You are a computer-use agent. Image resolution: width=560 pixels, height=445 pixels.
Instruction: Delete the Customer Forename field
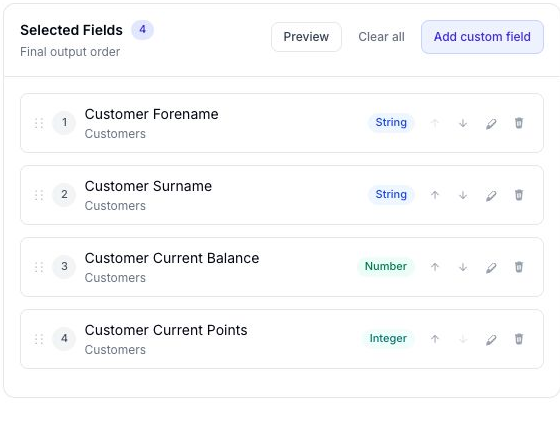[519, 123]
